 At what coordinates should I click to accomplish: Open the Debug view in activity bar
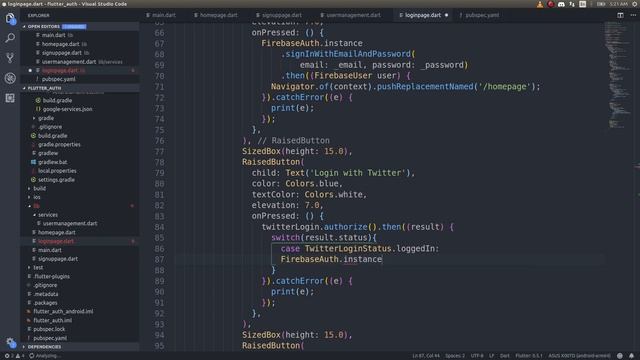point(10,78)
